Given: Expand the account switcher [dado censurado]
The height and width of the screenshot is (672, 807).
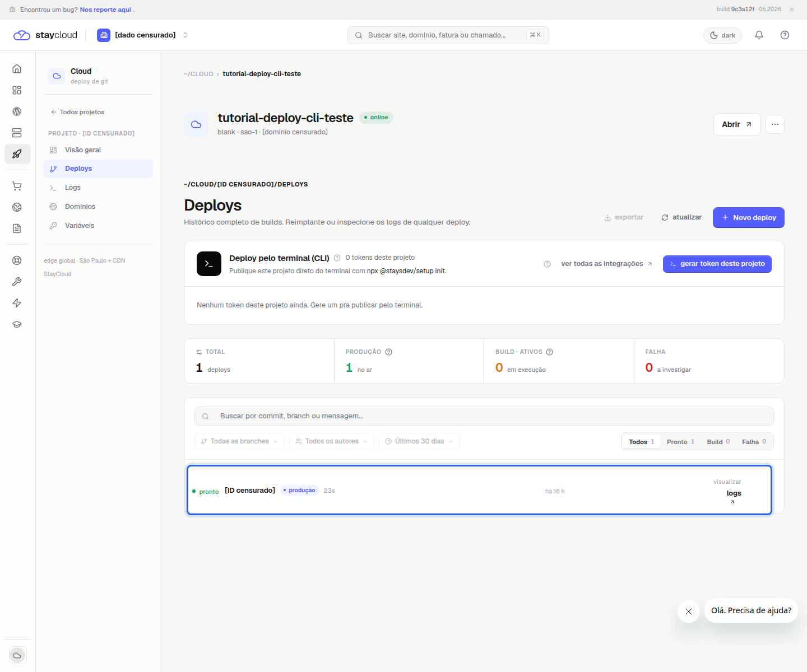Looking at the screenshot, I should tap(143, 35).
